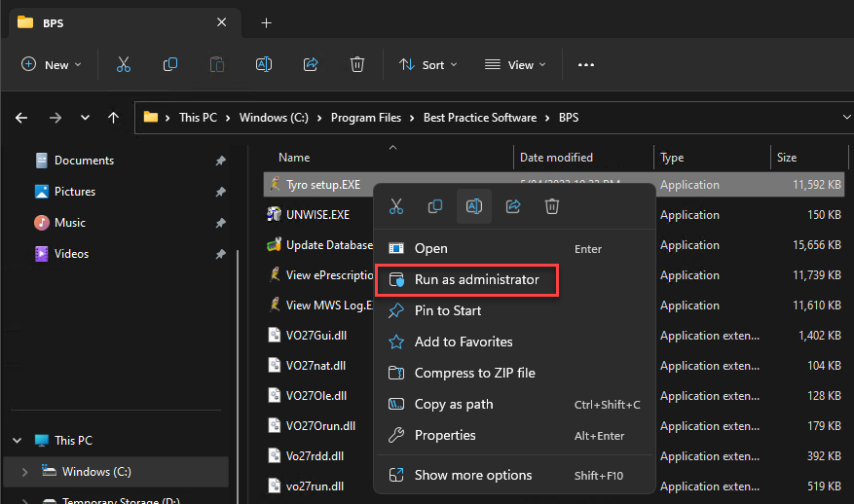
Task: Open the Sort dropdown
Action: tap(427, 65)
